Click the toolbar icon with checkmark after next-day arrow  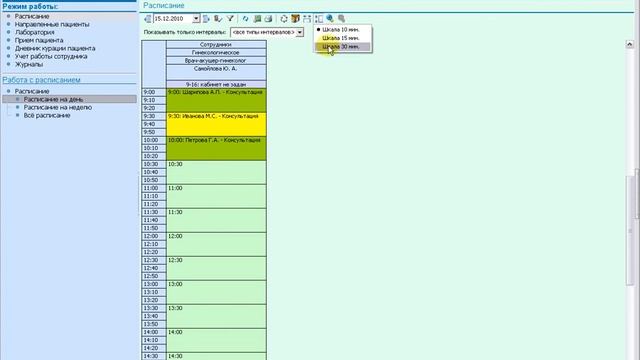click(218, 19)
